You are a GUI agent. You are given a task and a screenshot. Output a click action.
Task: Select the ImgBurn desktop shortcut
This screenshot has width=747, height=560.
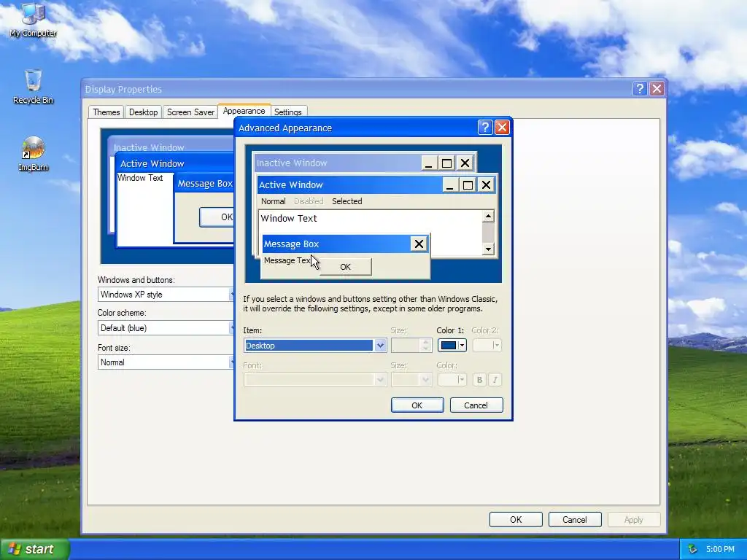pyautogui.click(x=33, y=154)
